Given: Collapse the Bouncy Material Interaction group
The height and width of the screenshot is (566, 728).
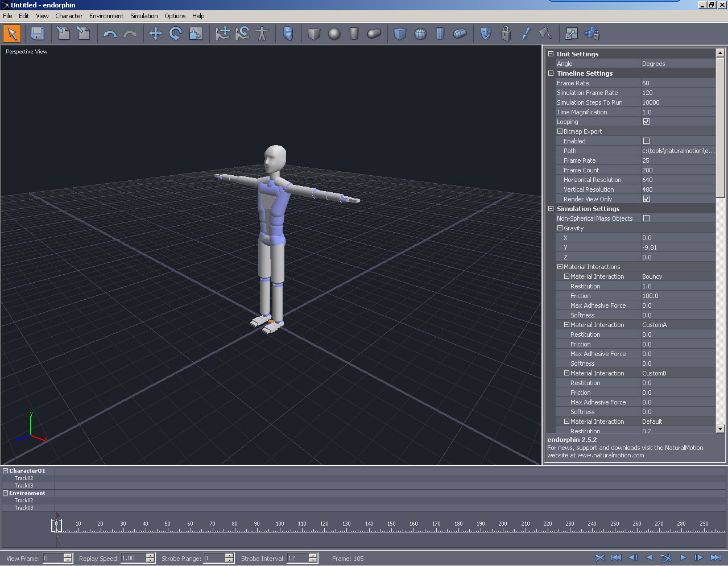Looking at the screenshot, I should 566,276.
